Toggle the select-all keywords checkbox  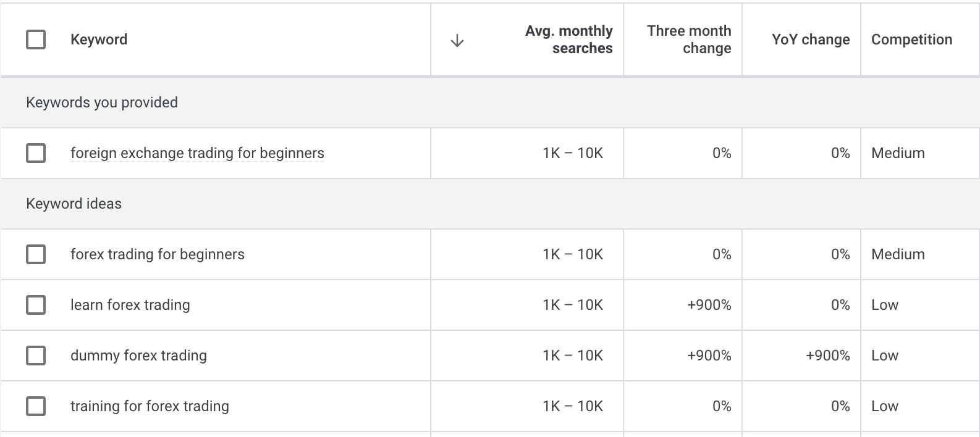(x=36, y=40)
